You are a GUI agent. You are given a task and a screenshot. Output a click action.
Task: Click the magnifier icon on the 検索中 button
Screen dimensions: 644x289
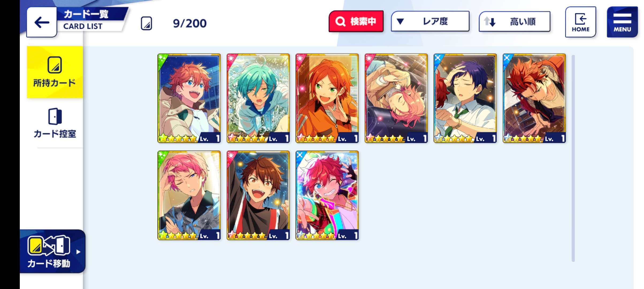[x=340, y=21]
